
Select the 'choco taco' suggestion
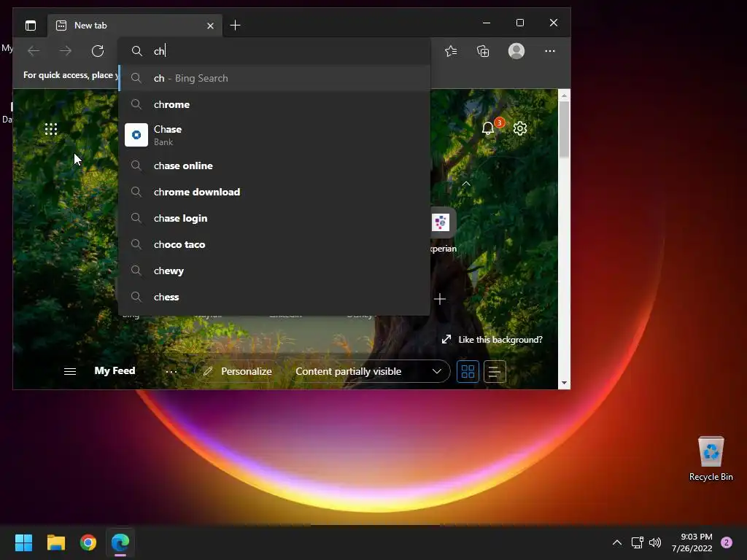[x=274, y=244]
